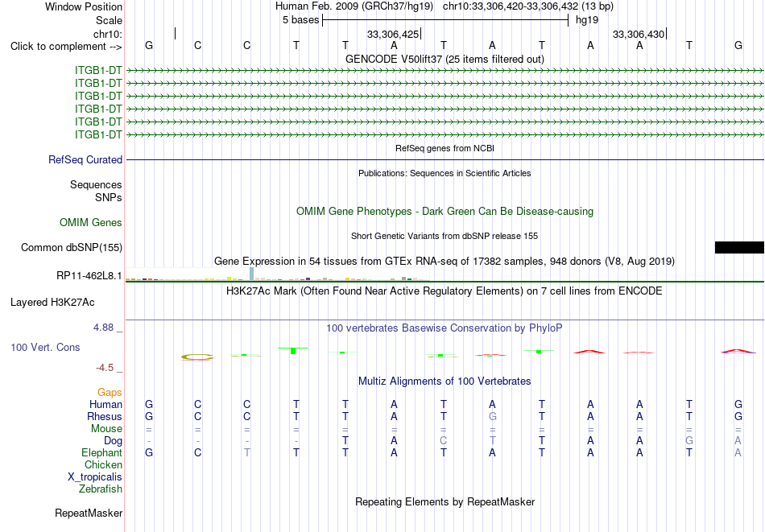
Task: Click the Common dbSNP(155) label
Action: click(x=72, y=248)
